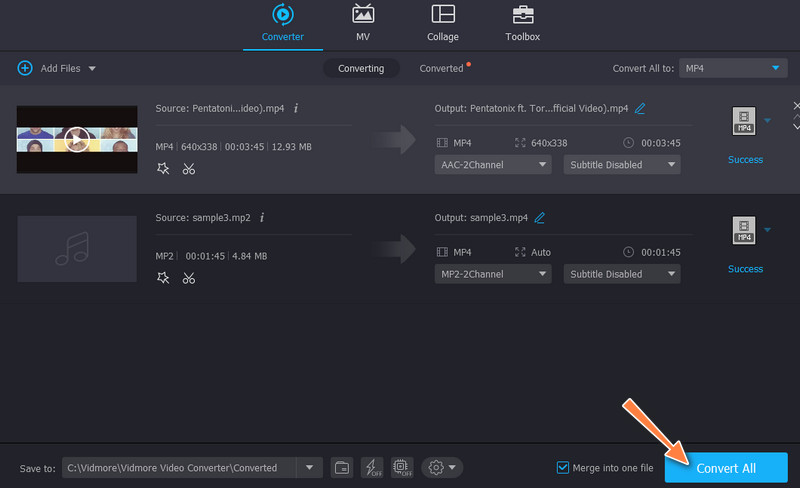Toggle the lightning high-speed conversion switch
Screen dimensions: 800x488
click(x=372, y=467)
